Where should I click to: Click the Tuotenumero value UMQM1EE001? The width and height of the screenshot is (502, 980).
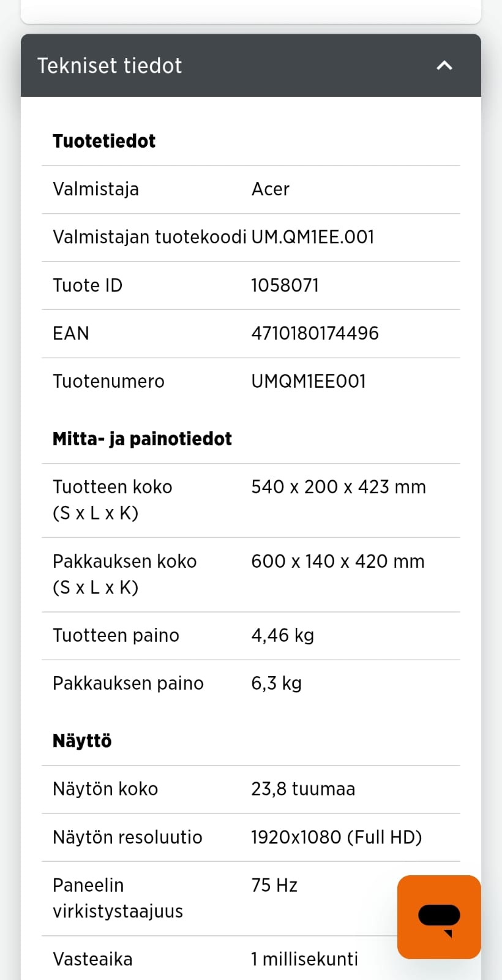pyautogui.click(x=309, y=382)
